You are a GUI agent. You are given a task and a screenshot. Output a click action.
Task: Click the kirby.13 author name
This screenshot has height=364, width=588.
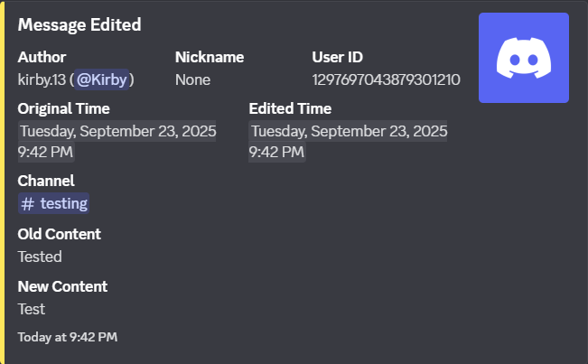coord(42,79)
